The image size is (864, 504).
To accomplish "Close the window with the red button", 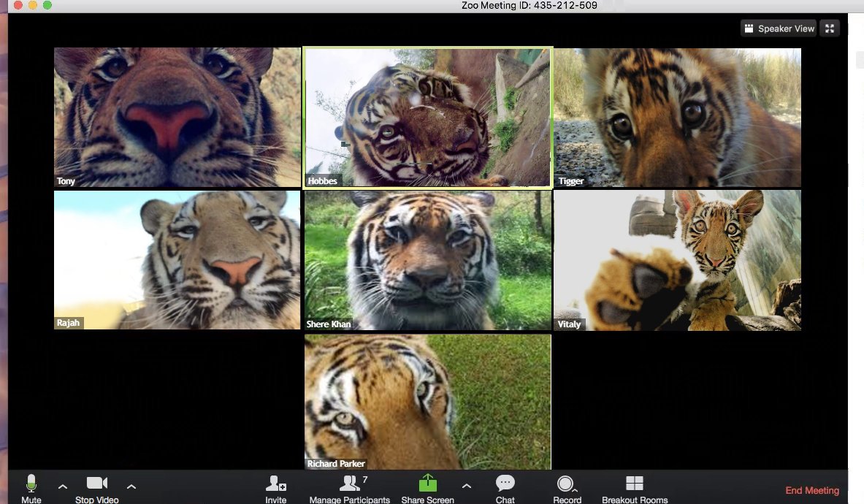I will pos(18,5).
